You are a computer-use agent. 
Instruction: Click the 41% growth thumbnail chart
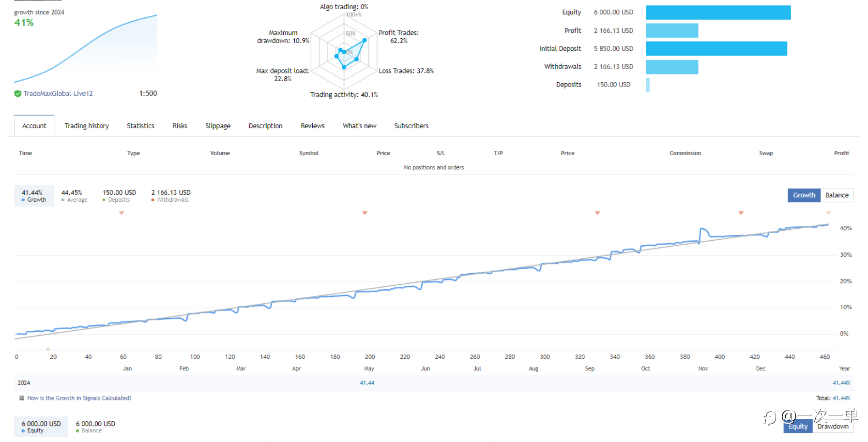(86, 48)
